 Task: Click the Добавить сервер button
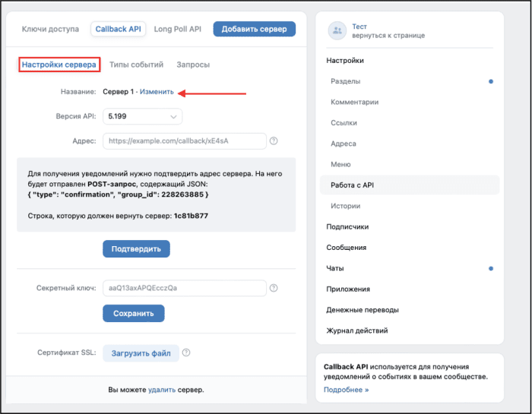coord(254,29)
